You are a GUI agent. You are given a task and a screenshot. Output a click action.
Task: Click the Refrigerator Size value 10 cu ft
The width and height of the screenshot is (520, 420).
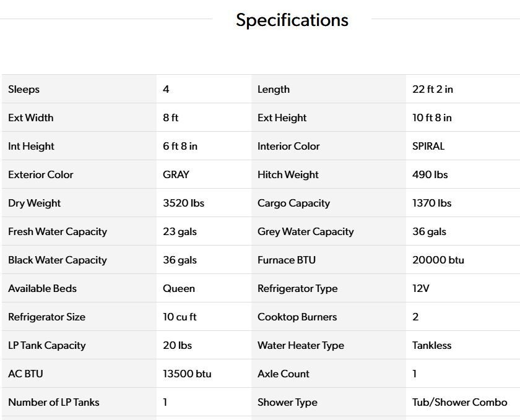(180, 317)
